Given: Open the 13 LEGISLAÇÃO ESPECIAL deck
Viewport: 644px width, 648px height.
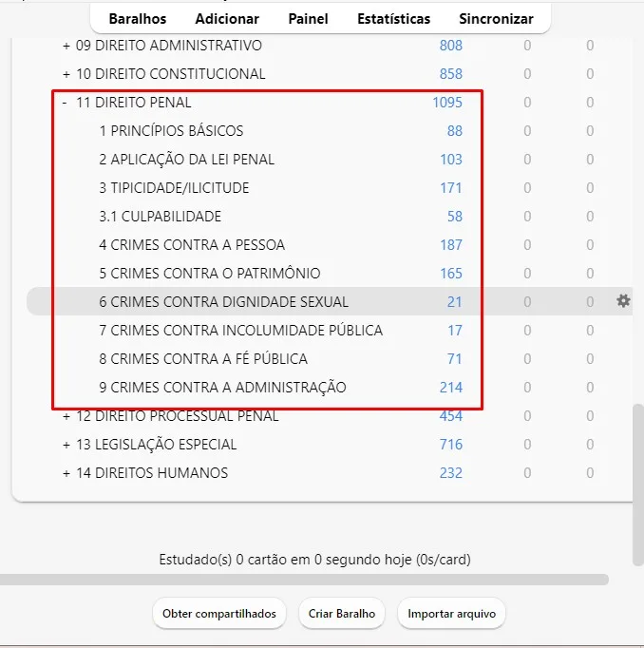Looking at the screenshot, I should [x=156, y=445].
